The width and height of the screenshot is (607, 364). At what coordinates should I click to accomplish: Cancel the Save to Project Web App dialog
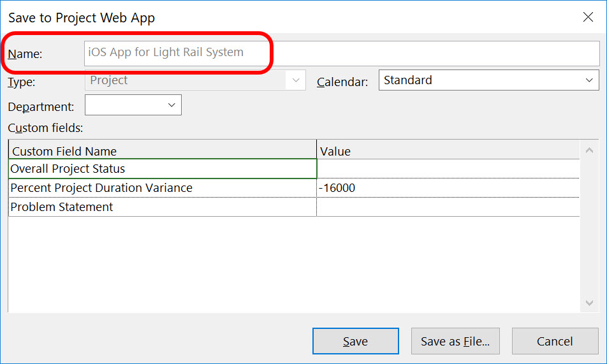pos(555,341)
